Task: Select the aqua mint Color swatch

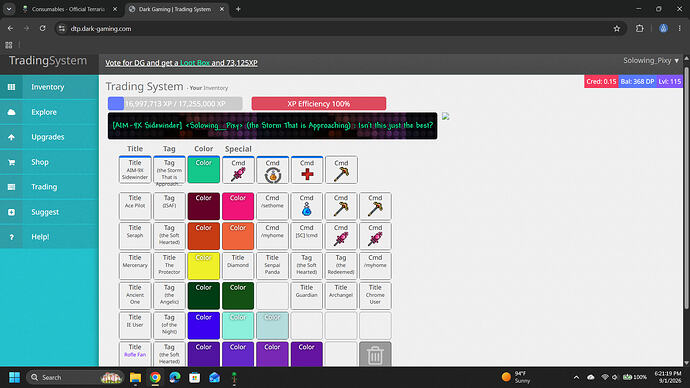Action: [238, 326]
